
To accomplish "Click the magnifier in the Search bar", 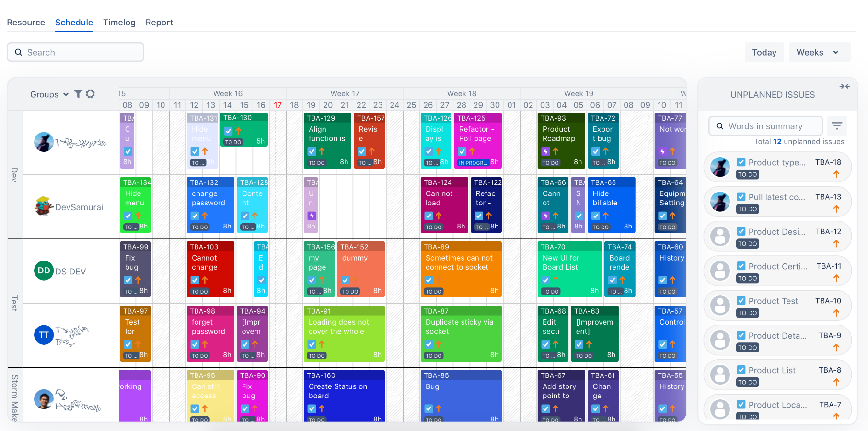I will (19, 52).
